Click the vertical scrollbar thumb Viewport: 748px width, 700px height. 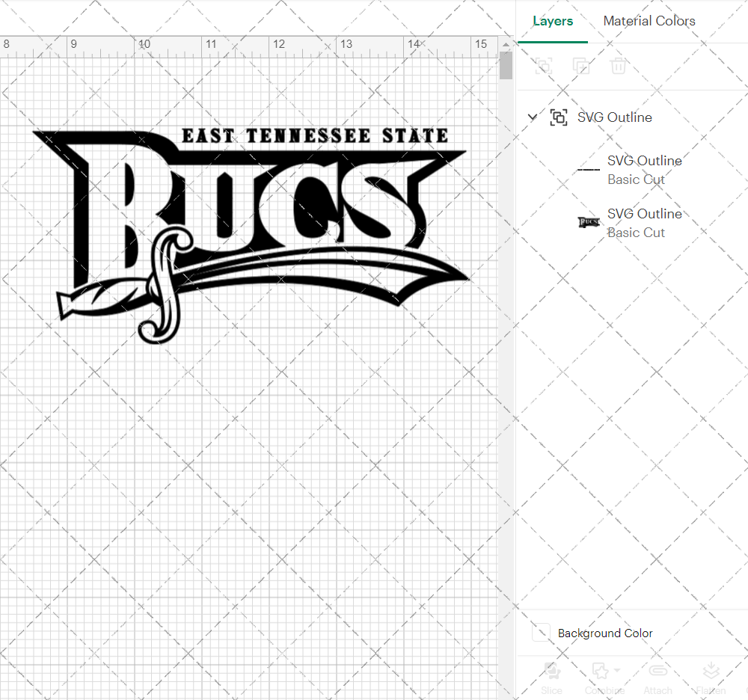(x=506, y=65)
